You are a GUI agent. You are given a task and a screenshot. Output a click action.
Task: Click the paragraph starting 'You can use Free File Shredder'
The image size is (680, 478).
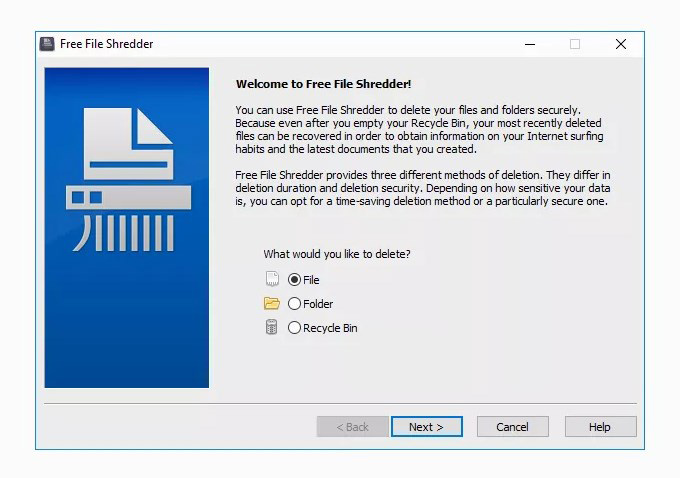coord(419,129)
